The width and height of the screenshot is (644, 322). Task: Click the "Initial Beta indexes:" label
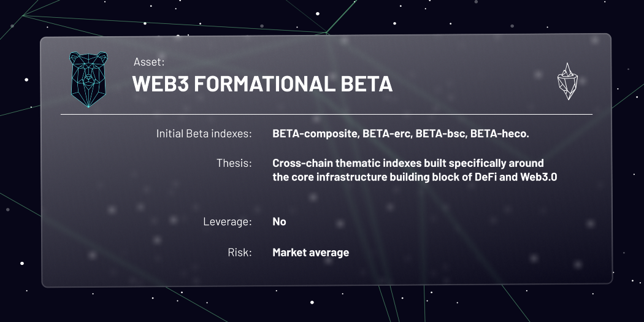click(204, 134)
